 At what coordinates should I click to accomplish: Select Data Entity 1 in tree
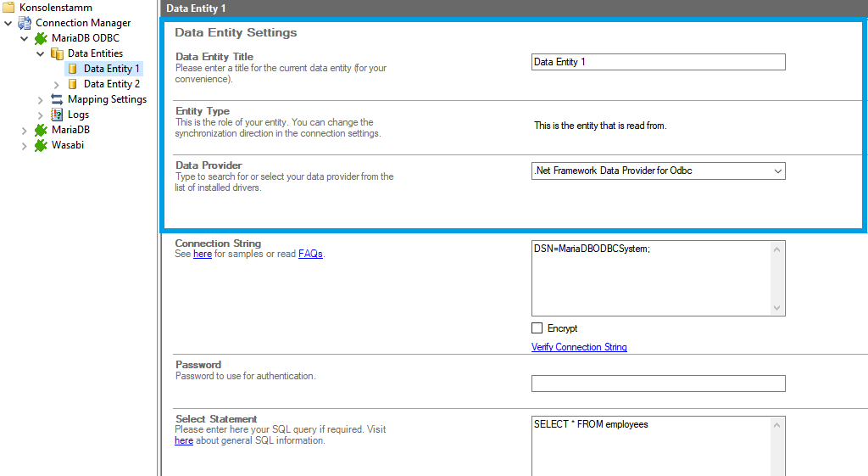click(111, 69)
